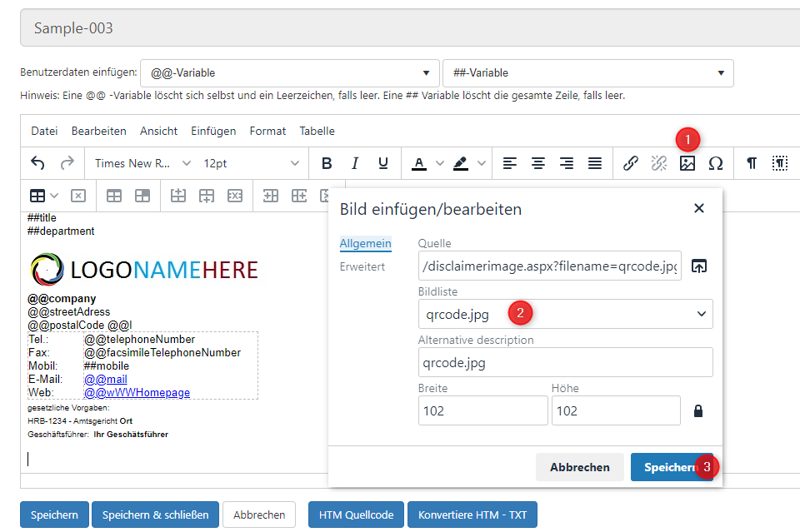Click the Abbrechen button in dialog
The image size is (800, 532).
point(579,467)
